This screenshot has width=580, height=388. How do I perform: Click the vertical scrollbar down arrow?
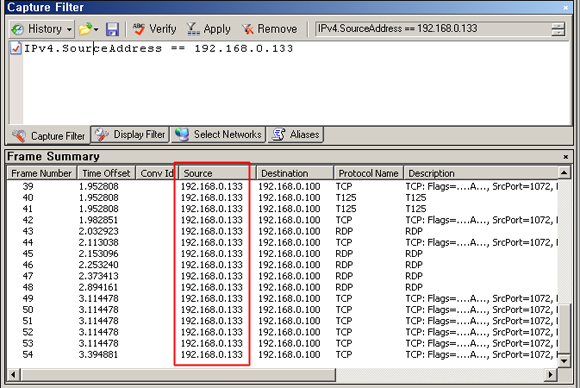click(x=564, y=361)
